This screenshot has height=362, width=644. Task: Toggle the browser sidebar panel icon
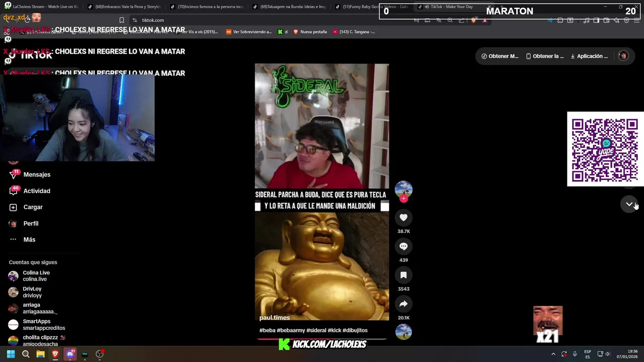(596, 20)
